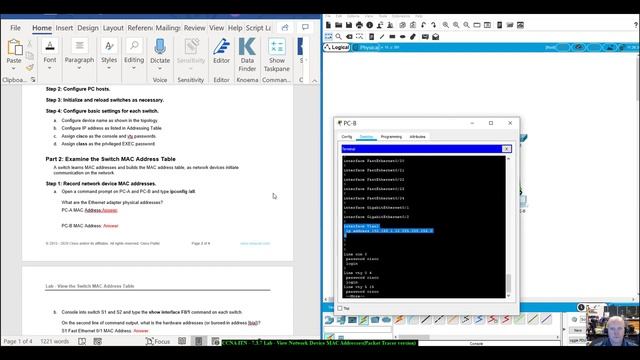Select the Draw Ellipse tool

[x=402, y=36]
